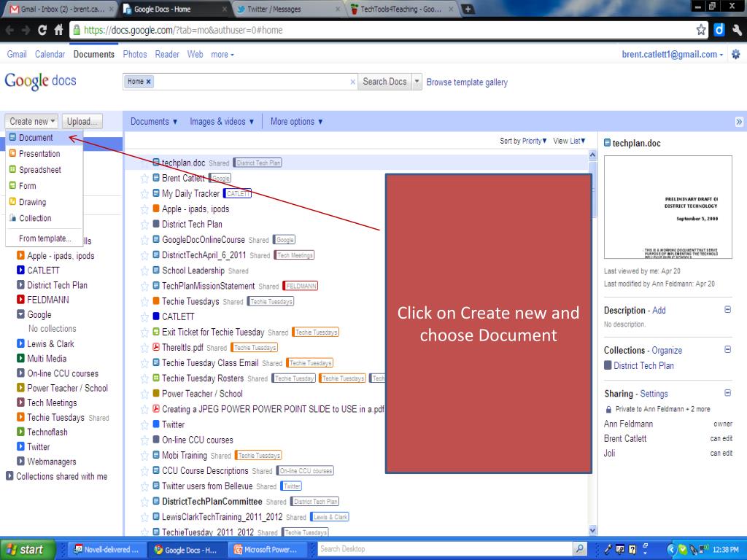Image resolution: width=747 pixels, height=560 pixels.
Task: Open the browser wrench menu icon
Action: click(x=737, y=30)
